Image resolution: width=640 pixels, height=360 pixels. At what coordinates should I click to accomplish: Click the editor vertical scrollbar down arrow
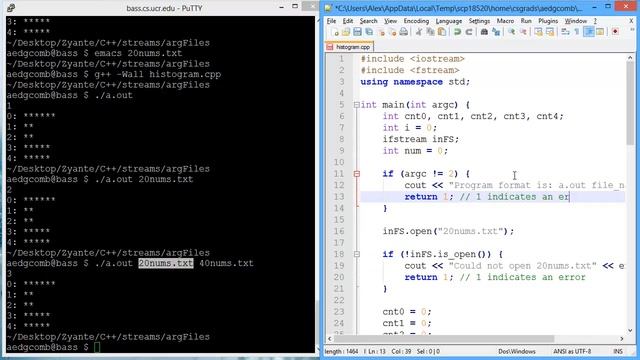click(630, 330)
